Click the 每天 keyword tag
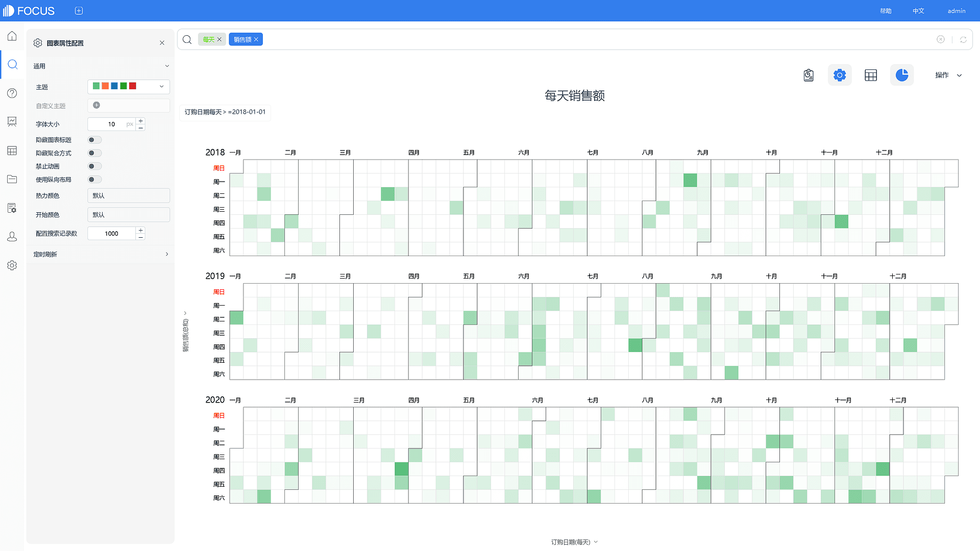This screenshot has height=551, width=980. click(209, 39)
